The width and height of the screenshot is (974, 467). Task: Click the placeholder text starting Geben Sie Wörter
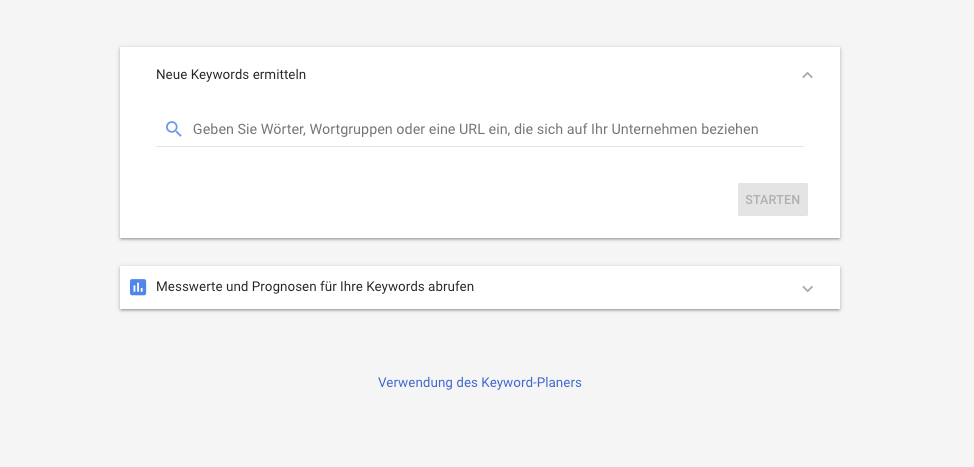click(475, 129)
